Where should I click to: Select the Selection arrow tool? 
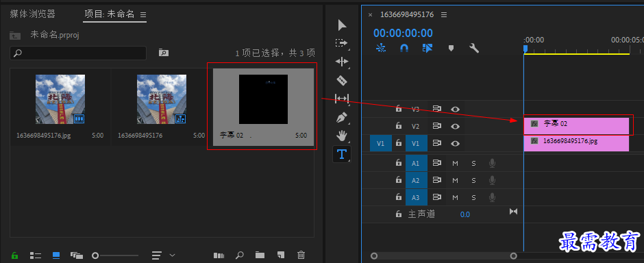coord(342,25)
